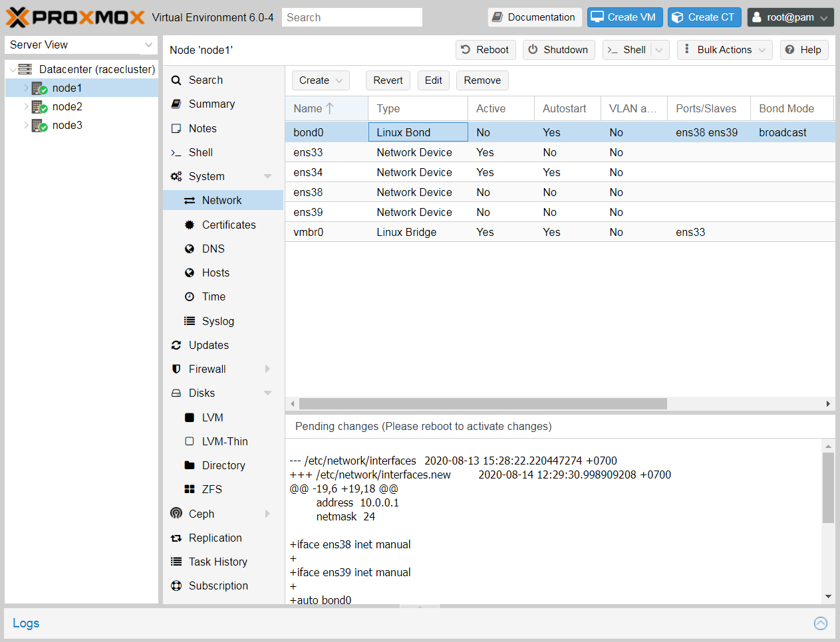Click the node3 server status icon
The height and width of the screenshot is (642, 840).
coord(39,125)
